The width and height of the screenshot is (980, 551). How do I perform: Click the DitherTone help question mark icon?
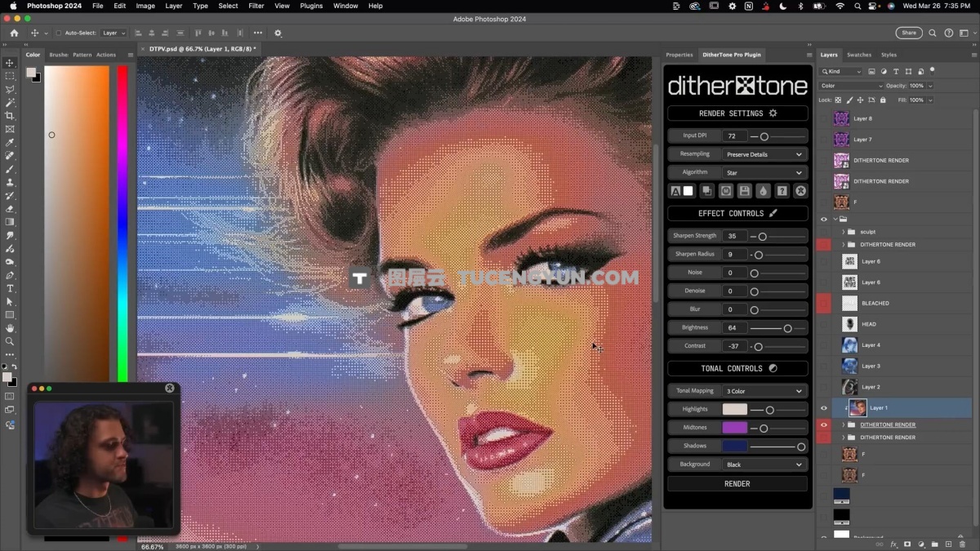coord(782,191)
